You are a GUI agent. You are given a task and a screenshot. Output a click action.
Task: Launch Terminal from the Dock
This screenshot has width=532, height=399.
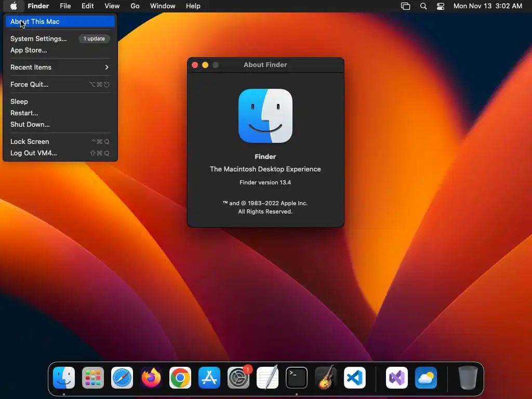click(x=297, y=378)
